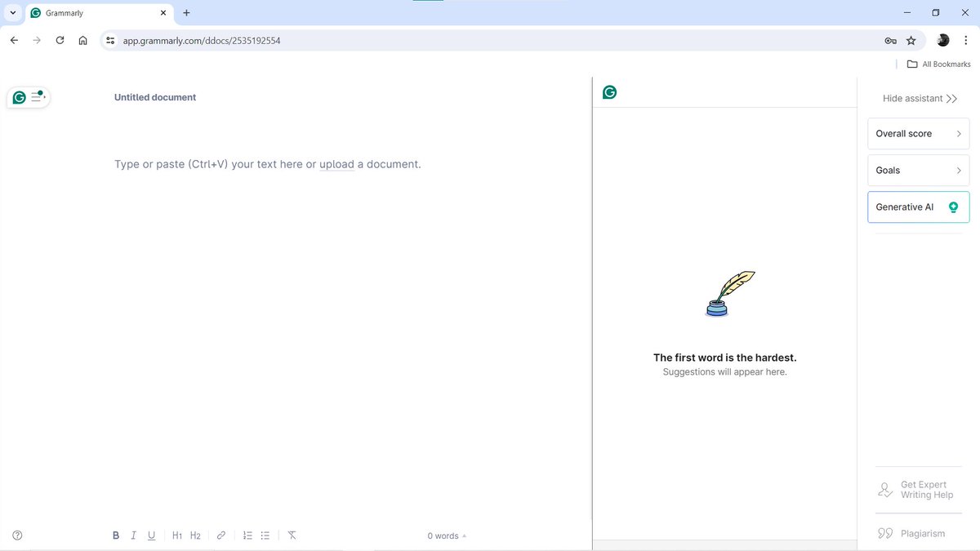Click 'Suggestions will appear here.' text
980x551 pixels.
coord(724,372)
